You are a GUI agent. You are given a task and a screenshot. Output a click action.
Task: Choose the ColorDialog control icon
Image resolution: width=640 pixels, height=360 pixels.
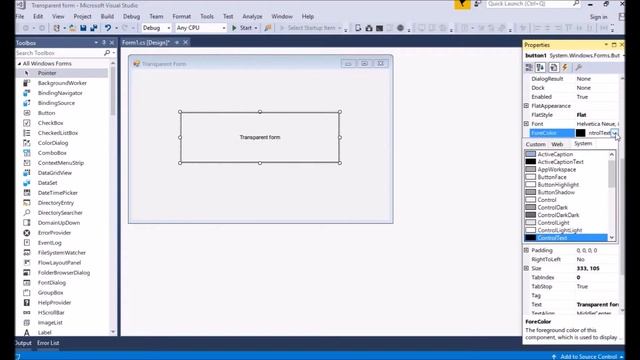click(27, 143)
